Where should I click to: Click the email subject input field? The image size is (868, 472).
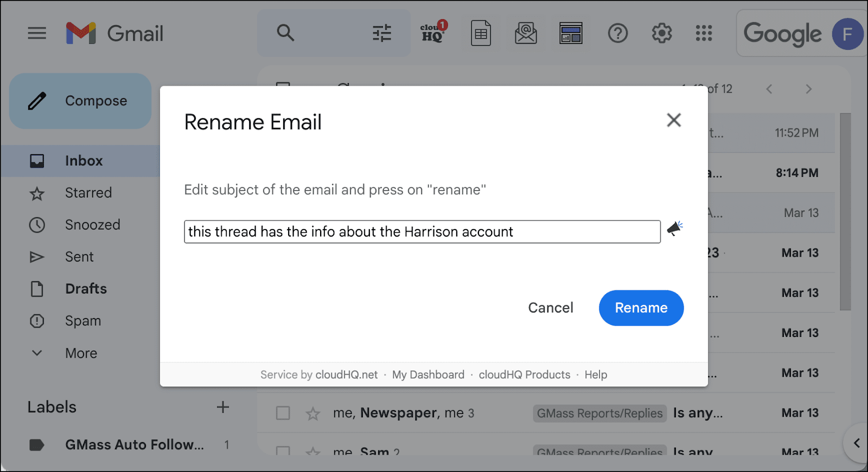coord(422,232)
